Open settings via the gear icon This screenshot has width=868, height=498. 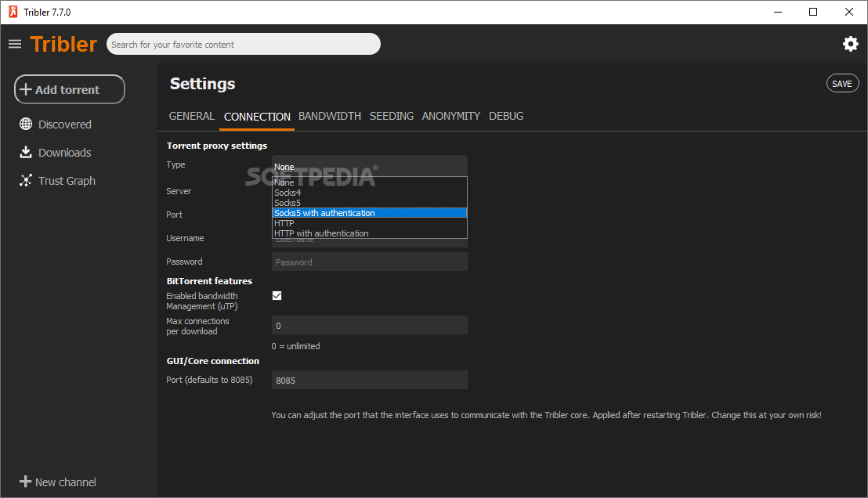click(x=850, y=44)
